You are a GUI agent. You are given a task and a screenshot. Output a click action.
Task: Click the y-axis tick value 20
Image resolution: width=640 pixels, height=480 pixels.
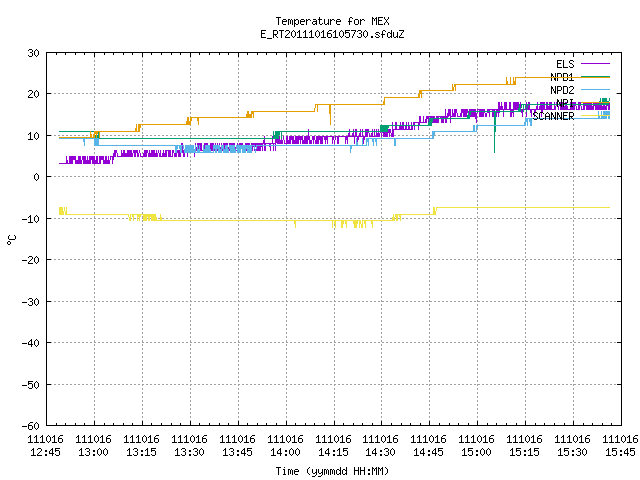(x=33, y=94)
